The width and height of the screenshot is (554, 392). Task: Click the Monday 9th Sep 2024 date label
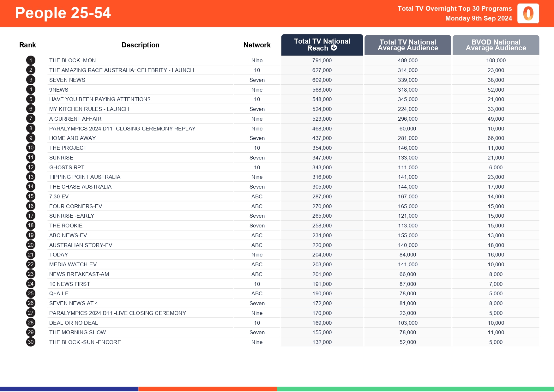(x=479, y=18)
